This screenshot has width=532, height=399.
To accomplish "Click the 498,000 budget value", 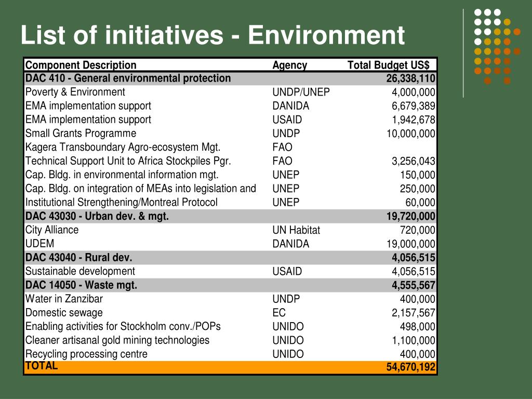I will (x=417, y=327).
